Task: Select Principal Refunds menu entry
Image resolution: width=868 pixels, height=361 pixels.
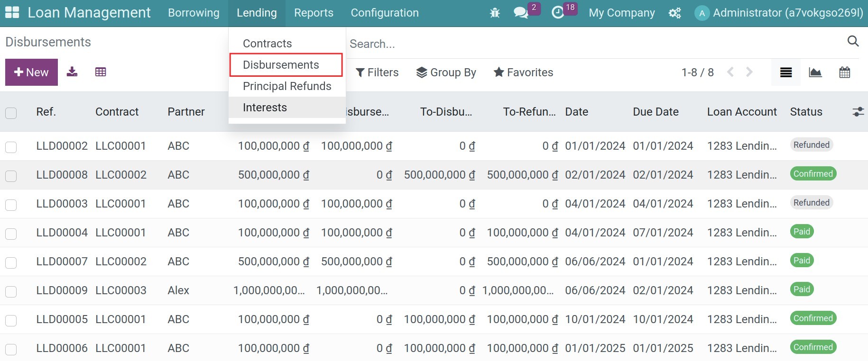Action: pos(287,86)
